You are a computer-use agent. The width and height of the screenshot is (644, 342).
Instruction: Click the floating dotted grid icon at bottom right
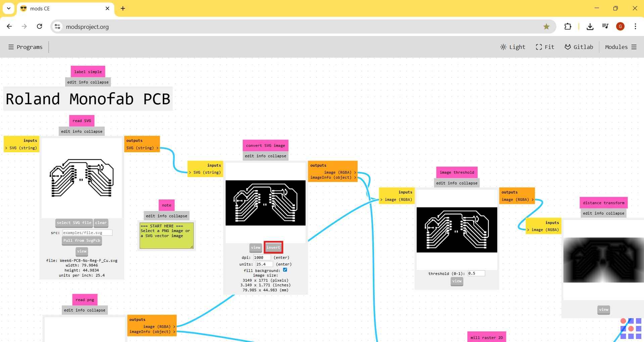click(x=631, y=329)
